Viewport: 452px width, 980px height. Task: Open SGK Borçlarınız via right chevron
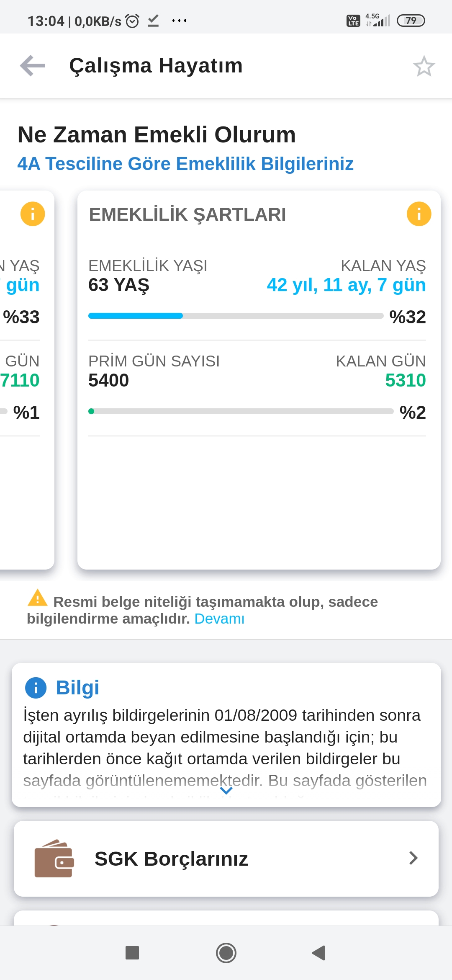click(413, 858)
